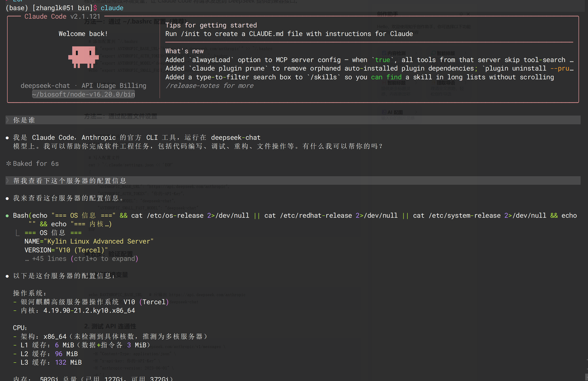Click the "操作系统:" section heading
This screenshot has height=381, width=588.
pos(30,293)
